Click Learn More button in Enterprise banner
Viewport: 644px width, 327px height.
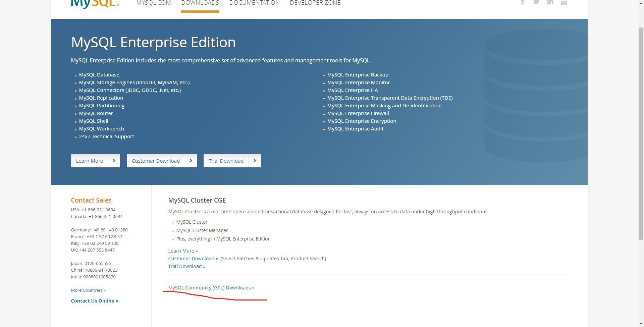[x=95, y=161]
